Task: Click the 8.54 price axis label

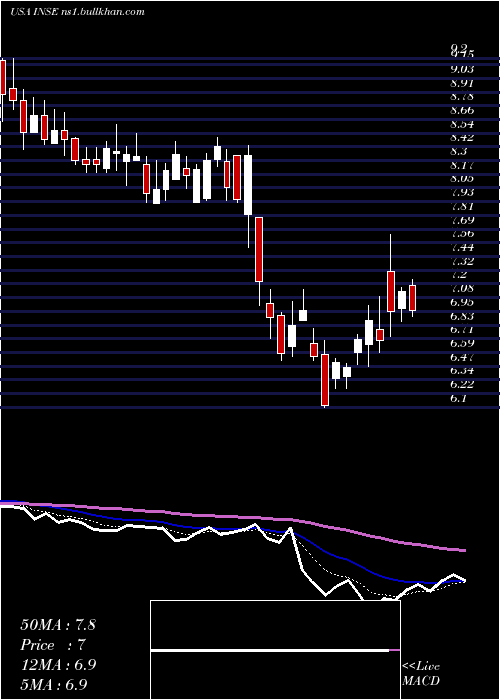Action: 462,124
